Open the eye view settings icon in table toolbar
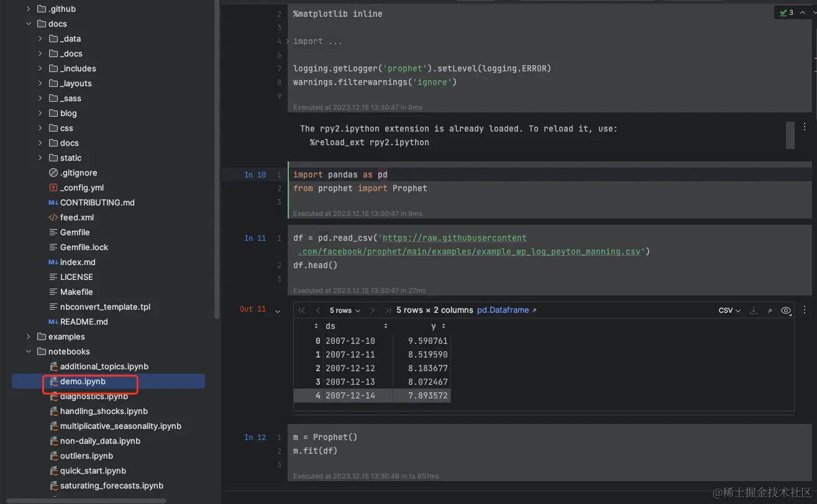817x504 pixels. [785, 310]
